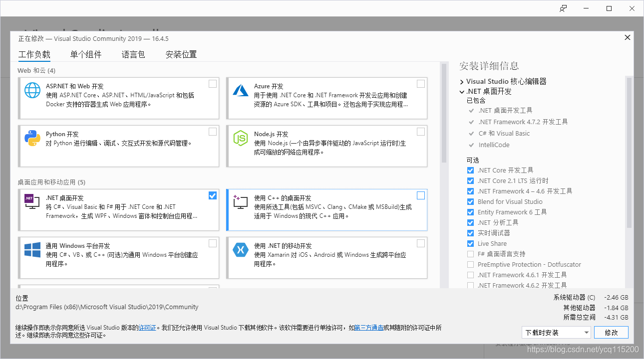The height and width of the screenshot is (359, 644).
Task: Click the 所需总空间 value
Action: (x=617, y=317)
